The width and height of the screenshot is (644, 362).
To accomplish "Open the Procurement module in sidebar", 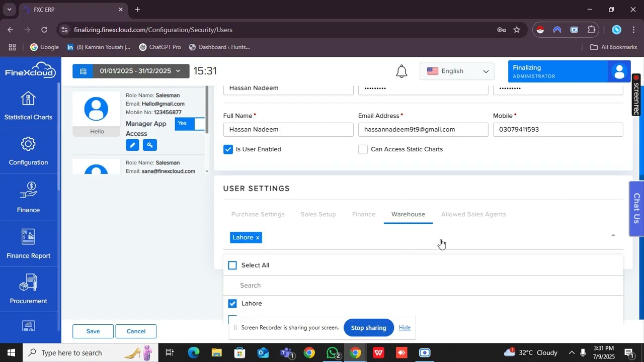I will [28, 289].
